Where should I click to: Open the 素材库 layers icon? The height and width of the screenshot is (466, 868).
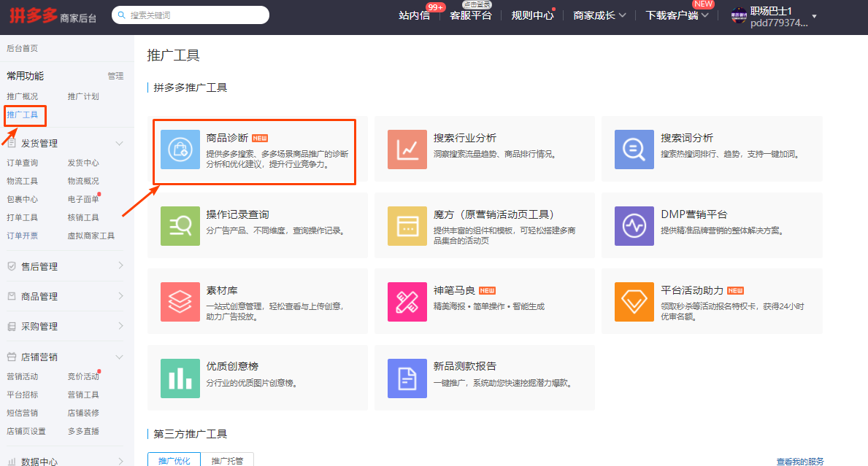[x=180, y=302]
